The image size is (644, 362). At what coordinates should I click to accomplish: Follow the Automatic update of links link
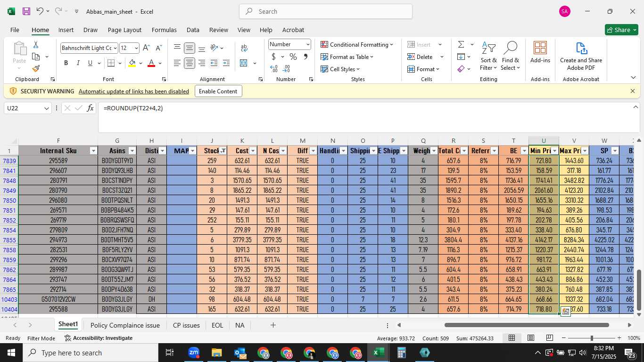tap(134, 91)
